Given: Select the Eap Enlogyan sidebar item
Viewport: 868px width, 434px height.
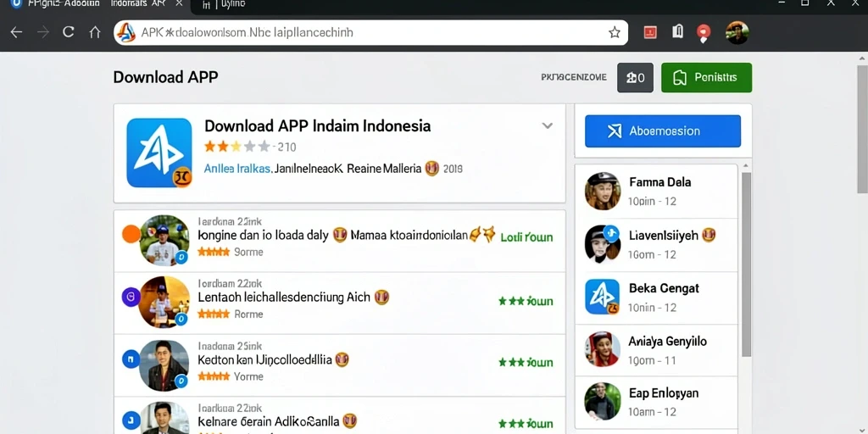Looking at the screenshot, I should (x=656, y=403).
